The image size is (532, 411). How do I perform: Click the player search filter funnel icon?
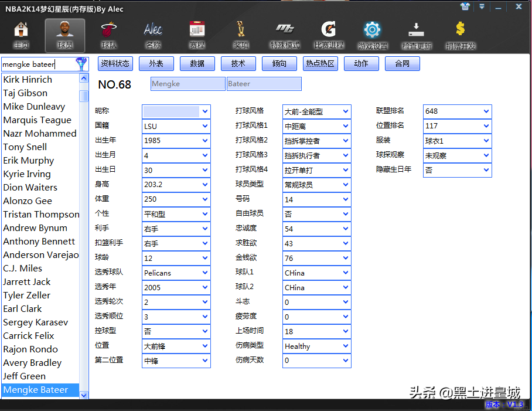82,63
